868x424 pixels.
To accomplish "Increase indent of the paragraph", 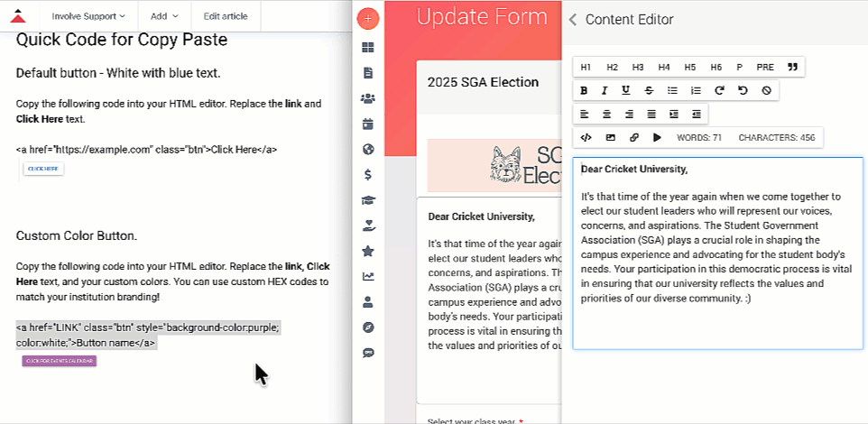I will click(674, 115).
